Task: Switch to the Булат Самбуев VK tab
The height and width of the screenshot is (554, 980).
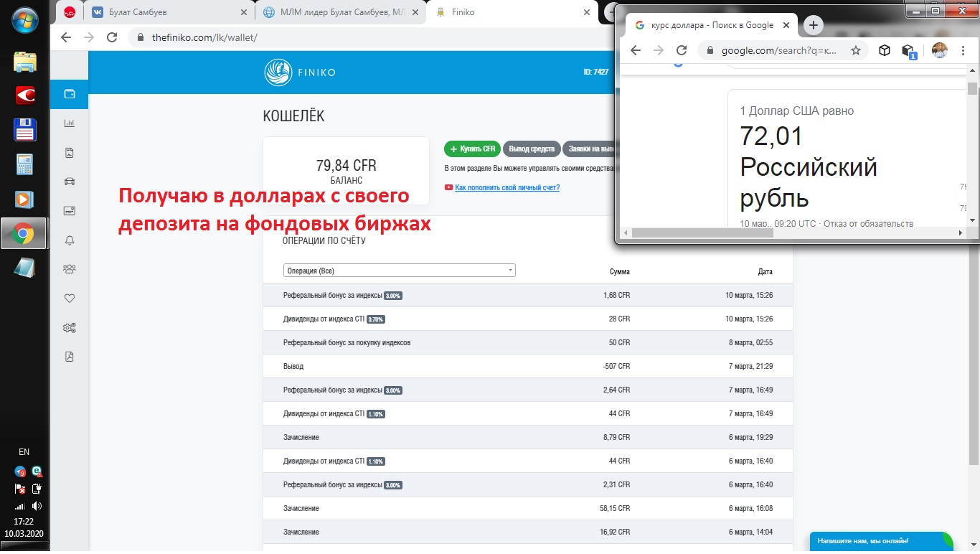Action: pos(169,12)
